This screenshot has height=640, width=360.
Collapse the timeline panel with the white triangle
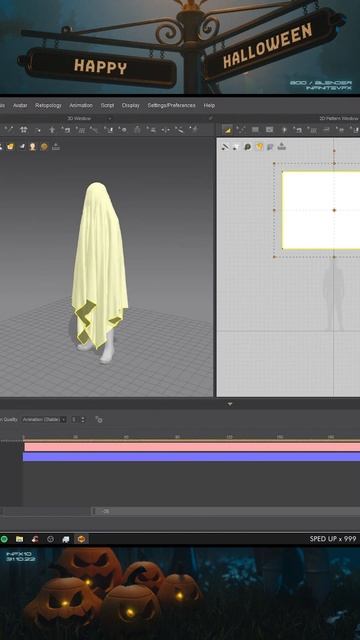click(x=230, y=404)
